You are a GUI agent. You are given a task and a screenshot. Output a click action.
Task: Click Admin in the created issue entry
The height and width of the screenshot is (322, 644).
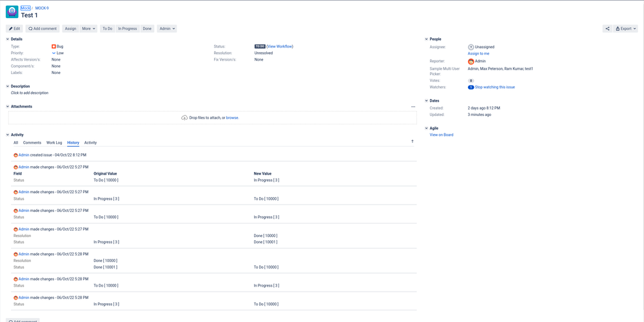(24, 155)
